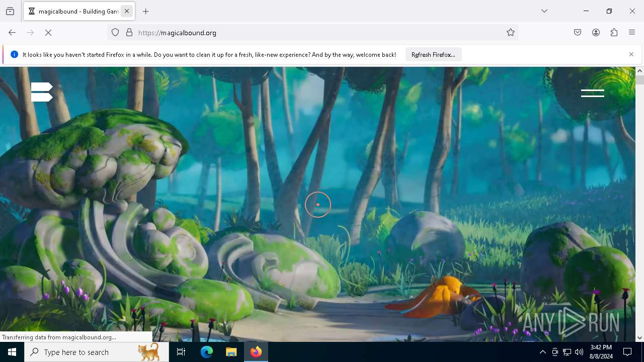The height and width of the screenshot is (362, 644).
Task: Open the volume control tray icon
Action: (x=579, y=352)
